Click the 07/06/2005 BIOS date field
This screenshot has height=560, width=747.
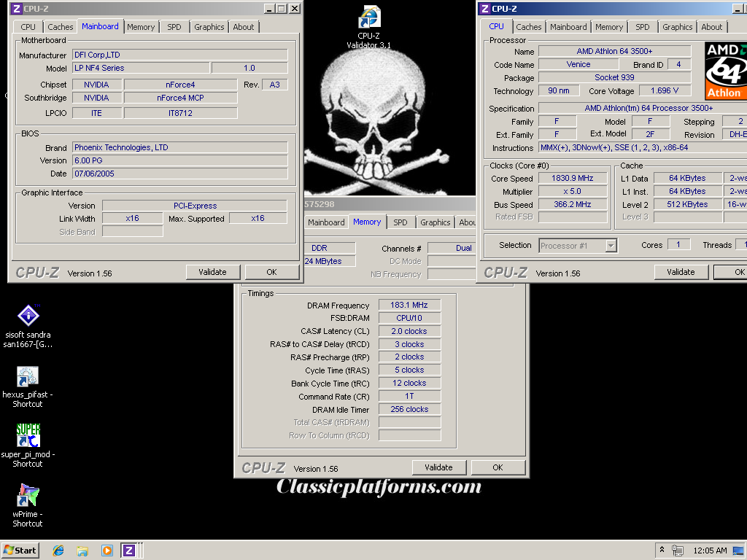point(180,174)
